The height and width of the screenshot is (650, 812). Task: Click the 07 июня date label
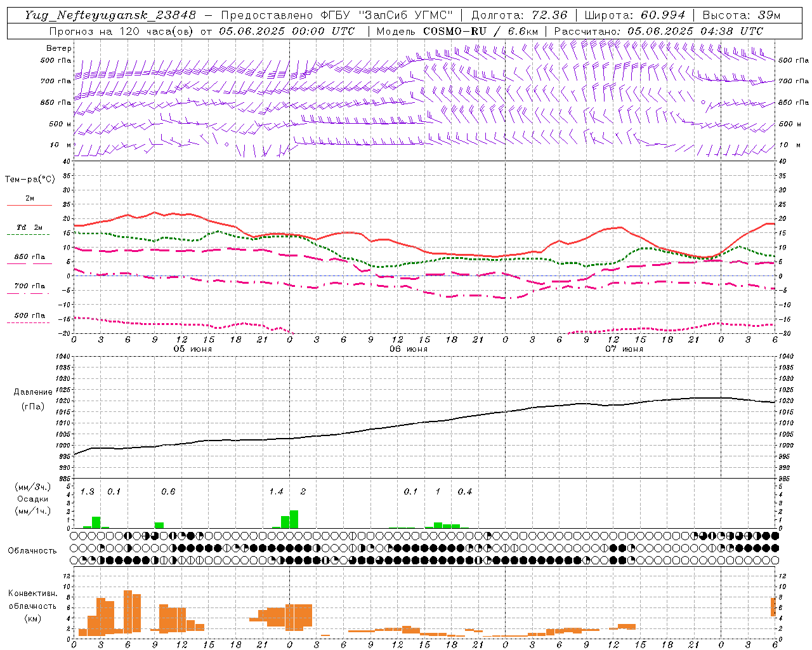624,349
